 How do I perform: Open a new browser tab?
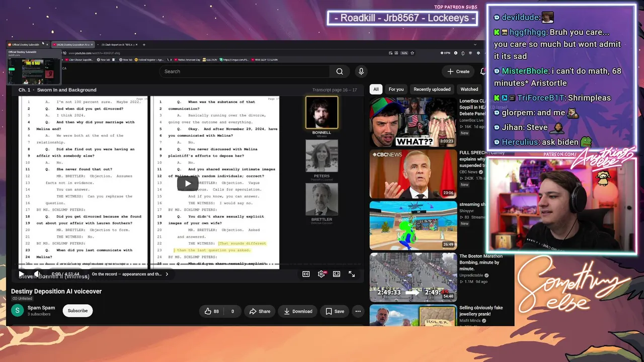click(144, 45)
